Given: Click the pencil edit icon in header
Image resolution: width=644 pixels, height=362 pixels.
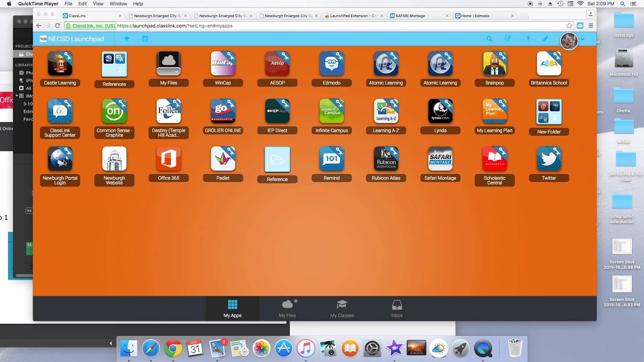Looking at the screenshot, I should tap(546, 39).
